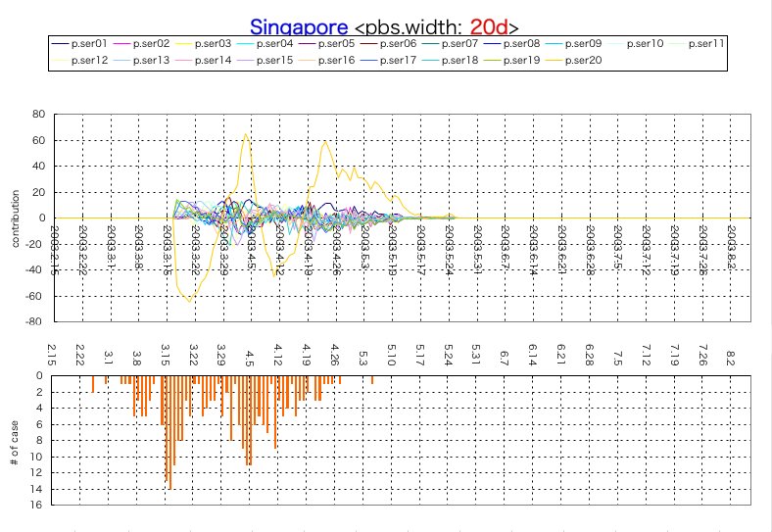The height and width of the screenshot is (532, 772).
Task: Select legend entry p.ser16
Action: 326,60
